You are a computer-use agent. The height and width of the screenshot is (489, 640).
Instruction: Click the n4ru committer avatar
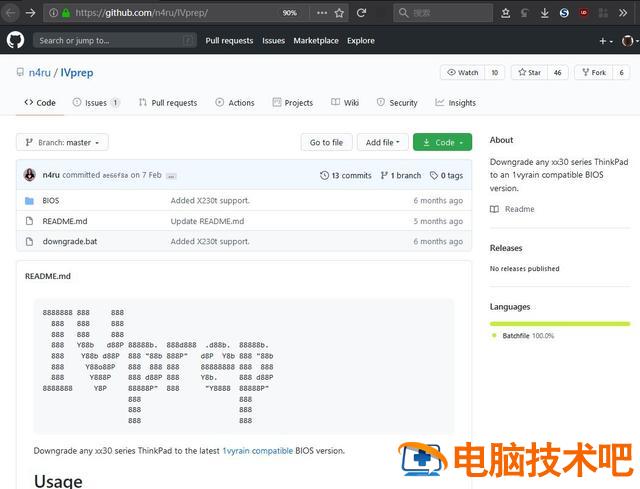30,175
